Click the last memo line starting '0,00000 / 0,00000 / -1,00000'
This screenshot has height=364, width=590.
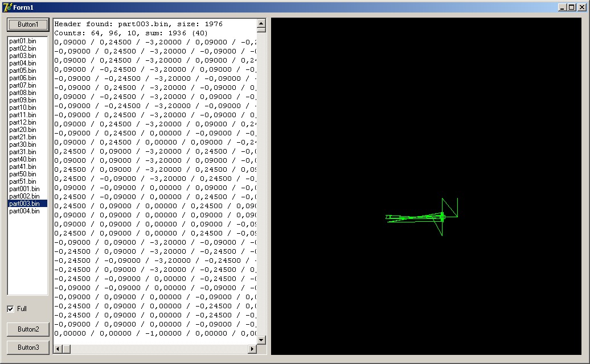tap(155, 334)
